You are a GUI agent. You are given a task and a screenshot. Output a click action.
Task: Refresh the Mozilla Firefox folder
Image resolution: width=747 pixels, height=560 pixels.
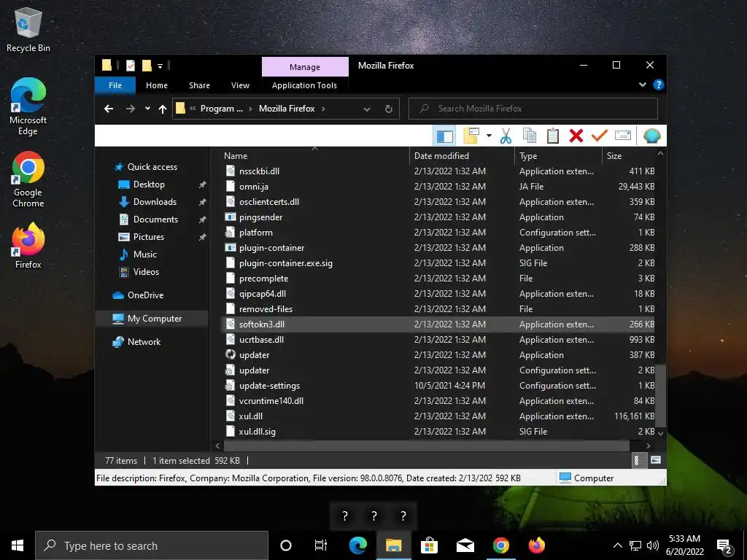[x=389, y=109]
